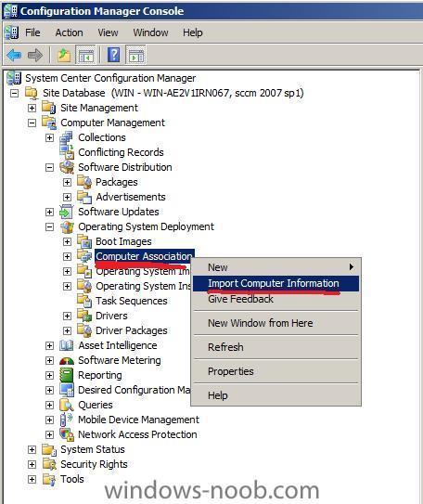This screenshot has height=504, width=423.
Task: Select the Security Rights tree item
Action: [x=94, y=464]
